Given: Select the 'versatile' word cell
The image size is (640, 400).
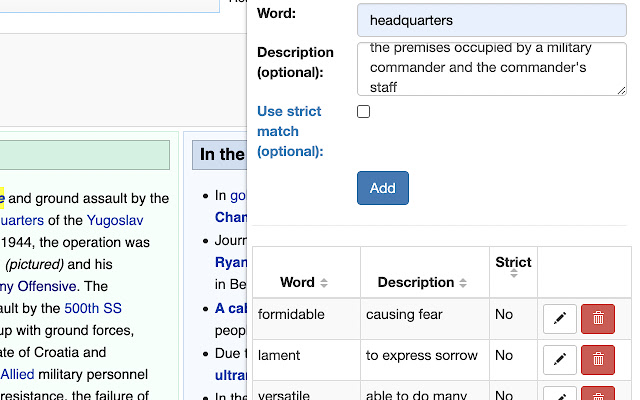Looking at the screenshot, I should (307, 391).
